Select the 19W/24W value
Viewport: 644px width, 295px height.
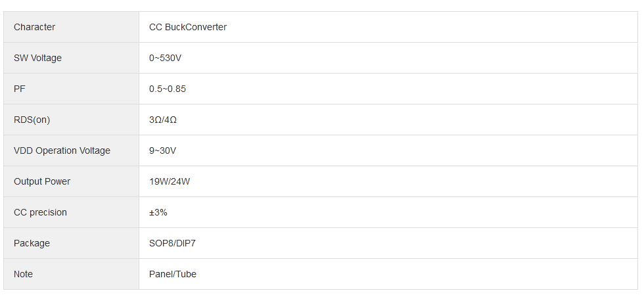coord(170,181)
